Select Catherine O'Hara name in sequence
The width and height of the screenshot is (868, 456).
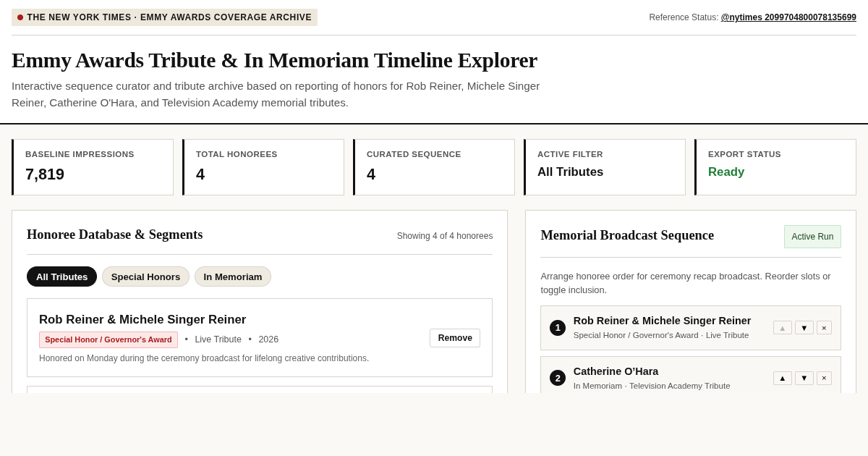tap(616, 371)
